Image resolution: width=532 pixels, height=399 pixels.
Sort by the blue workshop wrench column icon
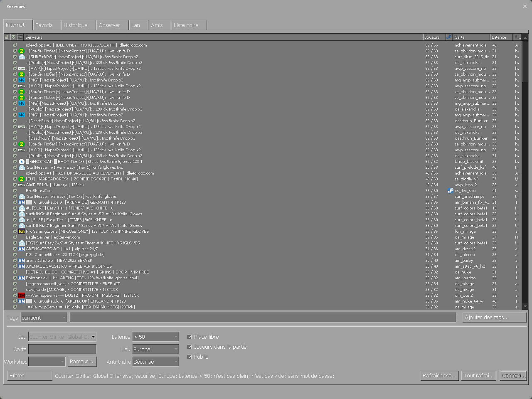[x=449, y=37]
